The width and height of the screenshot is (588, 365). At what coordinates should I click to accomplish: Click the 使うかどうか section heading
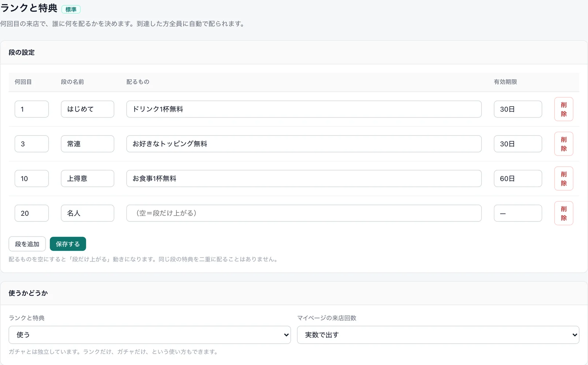pos(28,293)
